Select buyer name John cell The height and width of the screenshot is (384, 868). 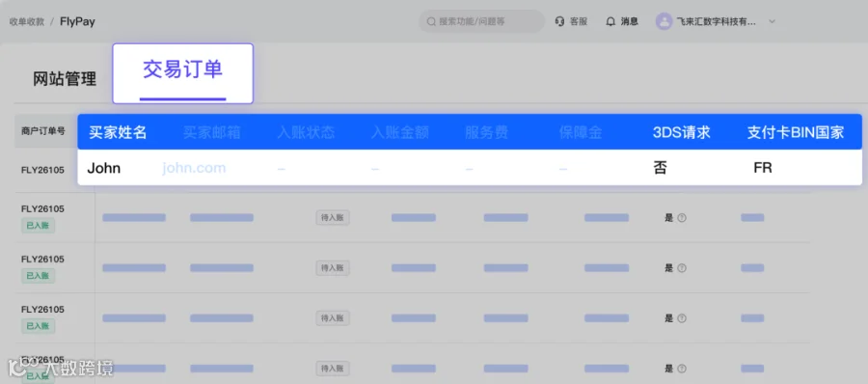(104, 168)
